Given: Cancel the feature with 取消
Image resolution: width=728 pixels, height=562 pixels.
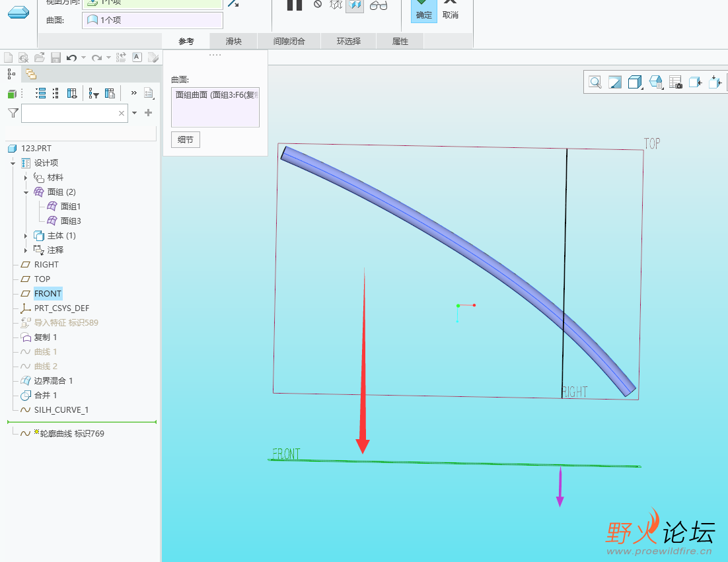Looking at the screenshot, I should pyautogui.click(x=450, y=11).
